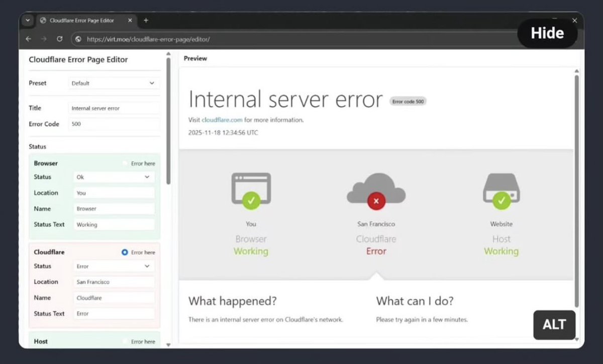Click the green 'Working' text under Host

coord(501,251)
